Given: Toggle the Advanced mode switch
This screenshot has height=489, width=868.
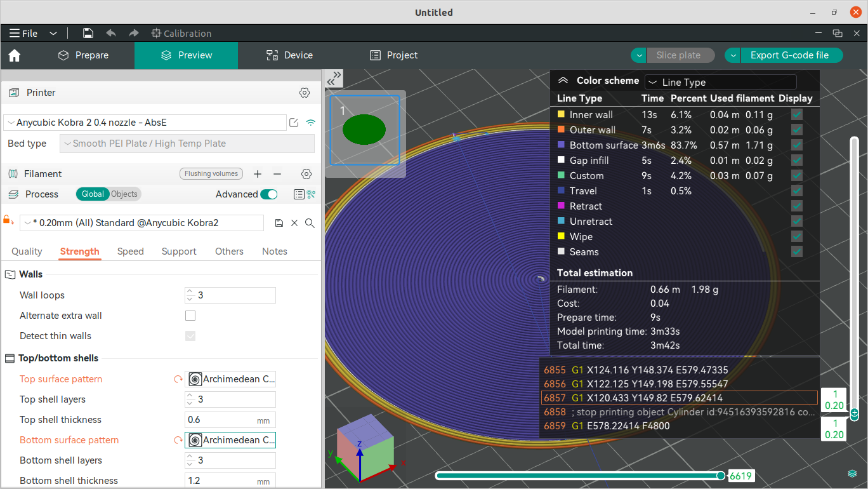Looking at the screenshot, I should tap(269, 194).
